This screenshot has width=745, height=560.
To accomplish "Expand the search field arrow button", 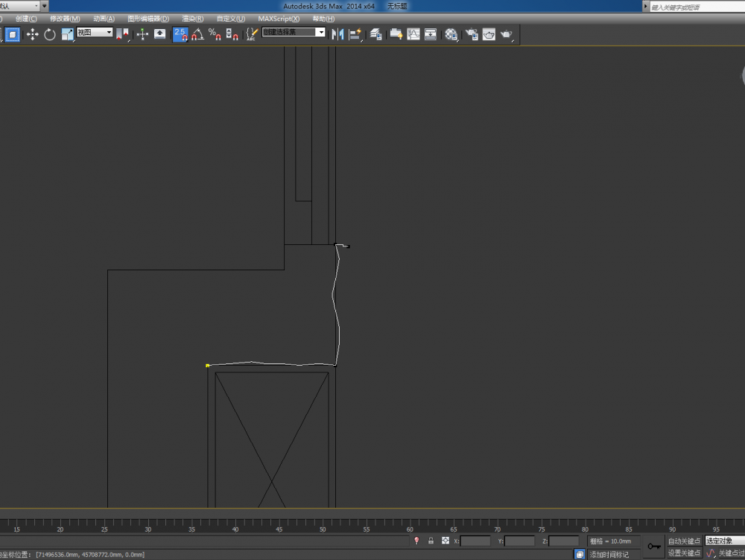I will [646, 6].
